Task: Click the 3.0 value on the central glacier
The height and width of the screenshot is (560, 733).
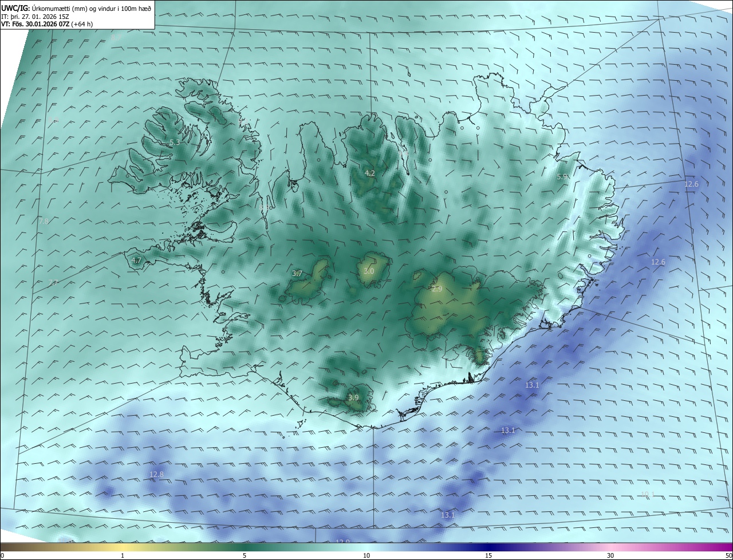Action: (369, 271)
